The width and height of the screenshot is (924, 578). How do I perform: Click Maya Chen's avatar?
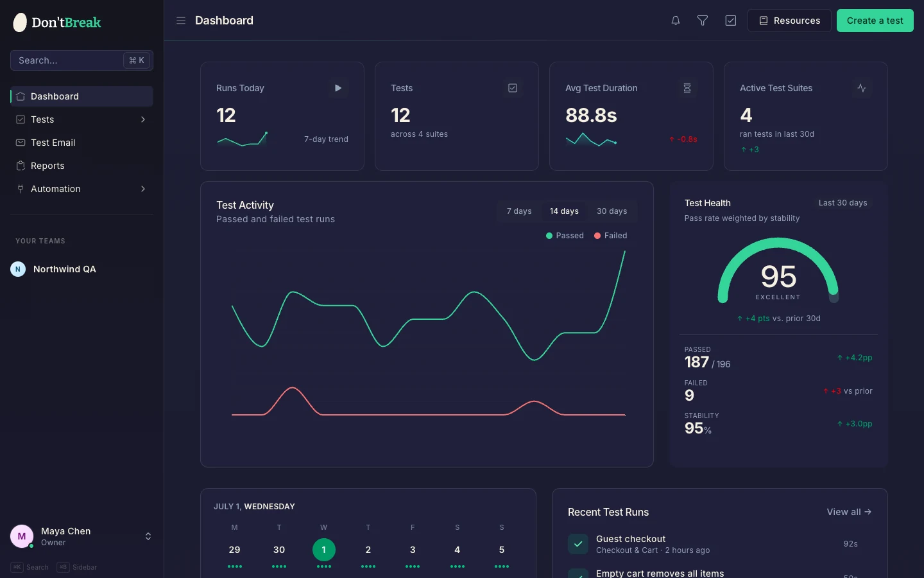pyautogui.click(x=22, y=536)
